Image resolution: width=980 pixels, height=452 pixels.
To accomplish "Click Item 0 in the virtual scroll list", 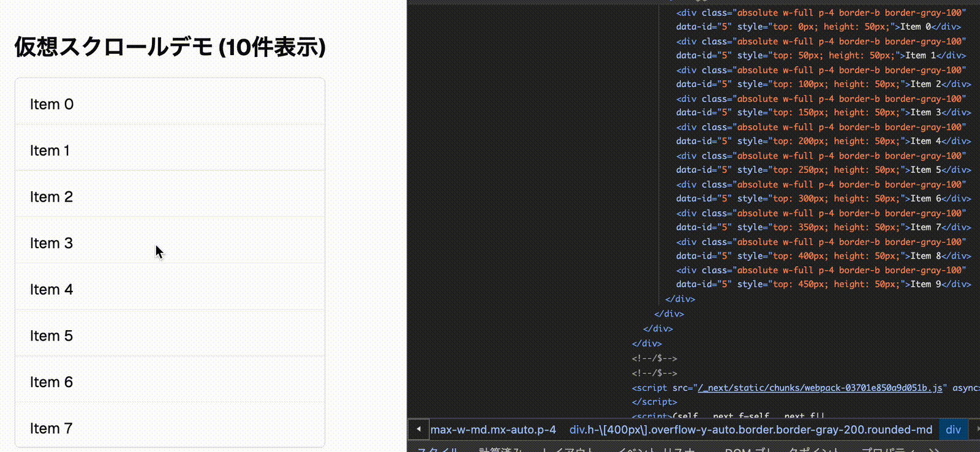I will pos(170,102).
